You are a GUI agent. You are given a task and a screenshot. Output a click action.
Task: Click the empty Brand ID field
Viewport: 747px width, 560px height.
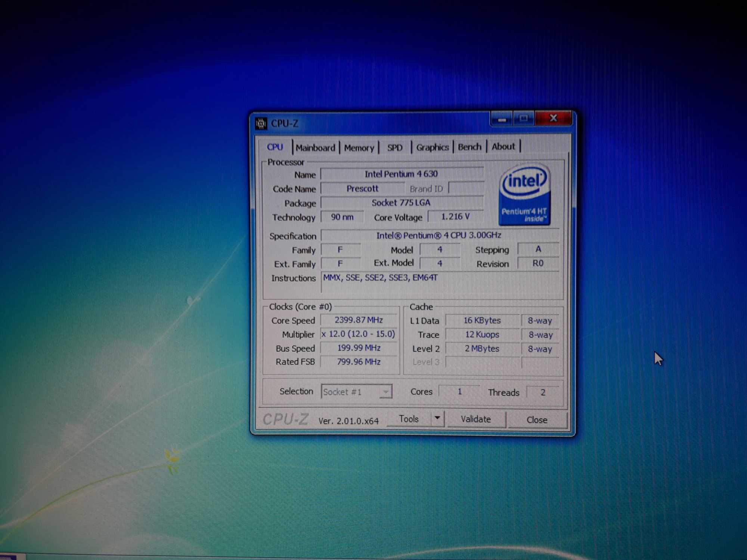[466, 188]
